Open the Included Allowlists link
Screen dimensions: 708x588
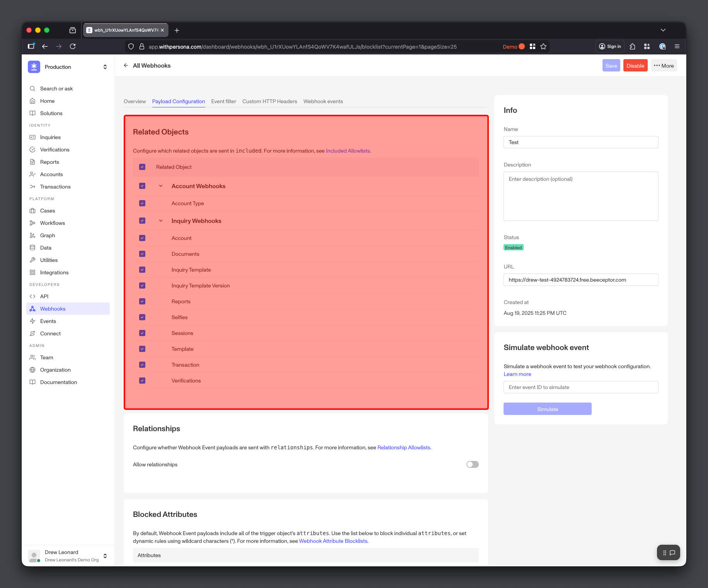coord(347,151)
